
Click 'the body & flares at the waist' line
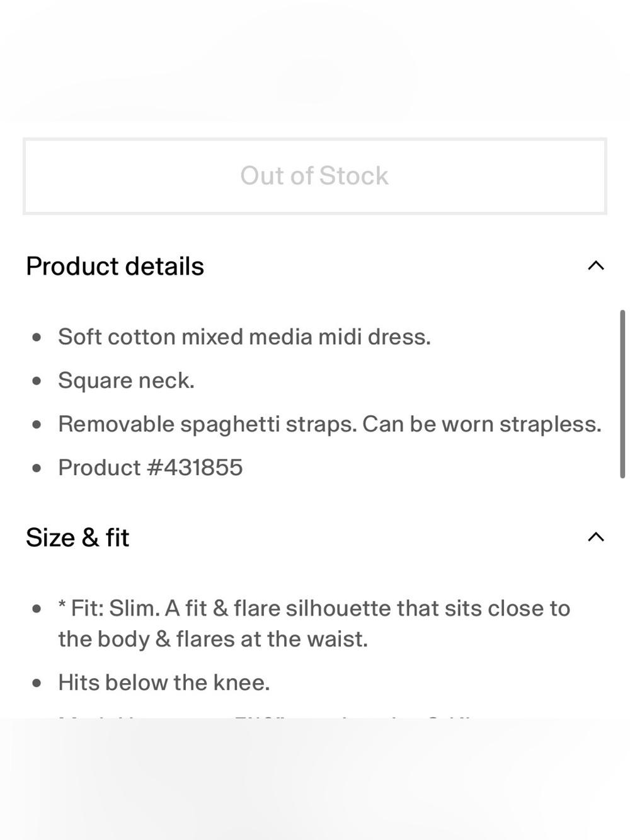[213, 639]
